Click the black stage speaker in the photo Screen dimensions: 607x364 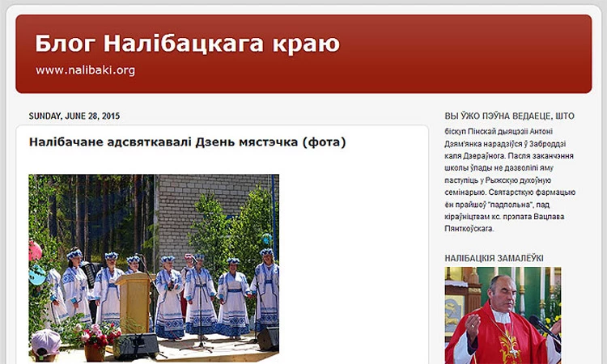135,346
